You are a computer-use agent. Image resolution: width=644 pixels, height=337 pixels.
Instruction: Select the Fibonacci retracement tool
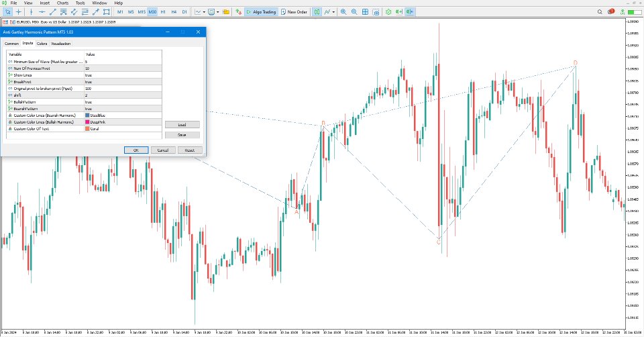85,12
